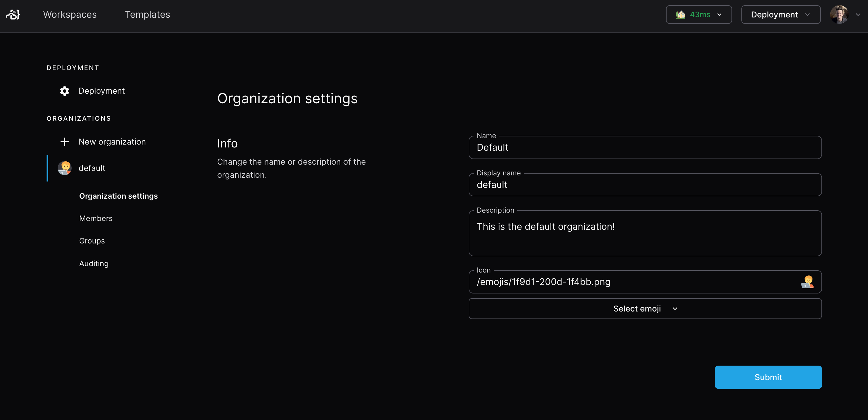Open Auditing settings page
Viewport: 868px width, 420px height.
coord(94,264)
